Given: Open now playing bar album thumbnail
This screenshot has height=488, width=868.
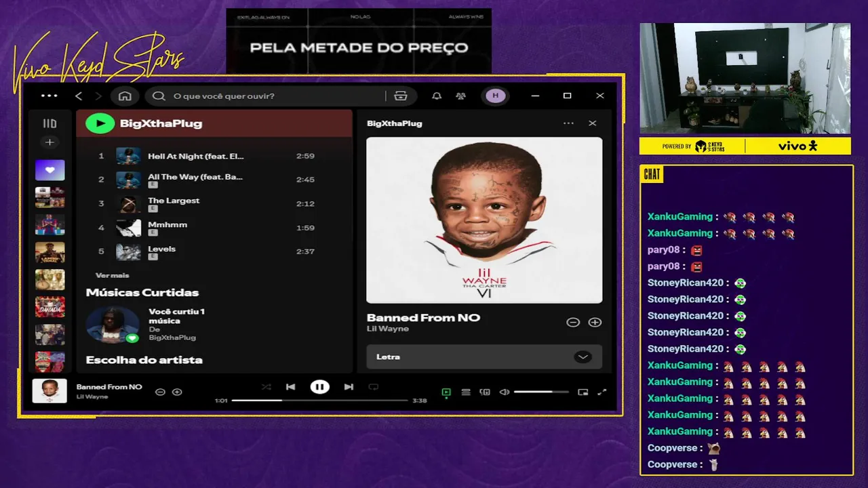Looking at the screenshot, I should [50, 391].
